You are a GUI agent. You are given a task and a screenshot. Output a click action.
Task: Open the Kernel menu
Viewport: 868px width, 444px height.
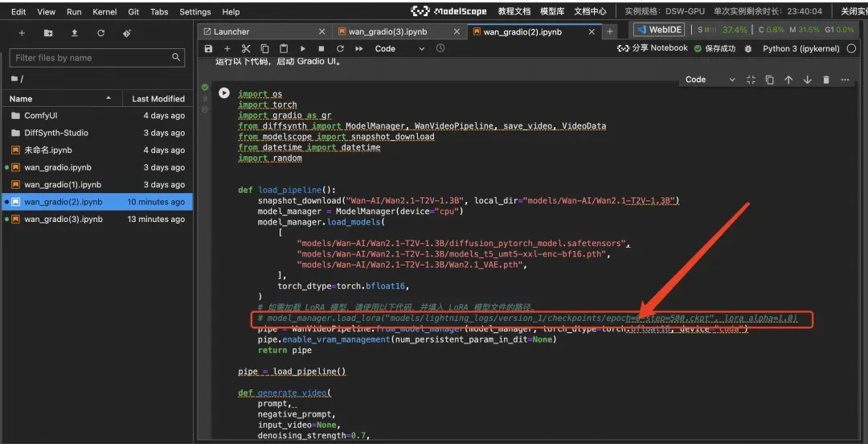[104, 12]
